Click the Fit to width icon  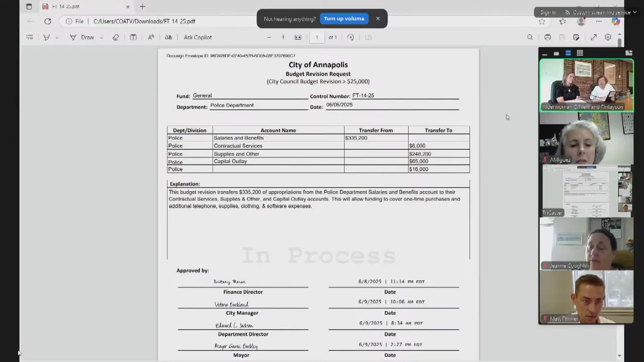(x=298, y=37)
